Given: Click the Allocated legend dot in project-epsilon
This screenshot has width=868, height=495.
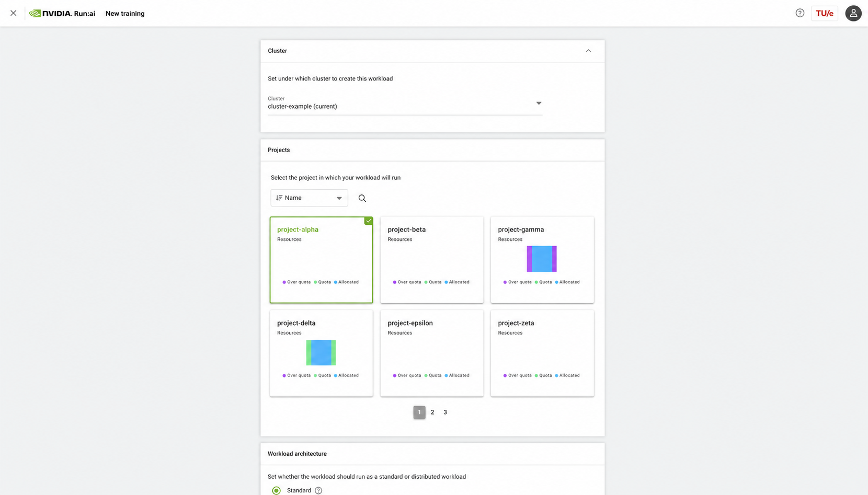Looking at the screenshot, I should (446, 375).
